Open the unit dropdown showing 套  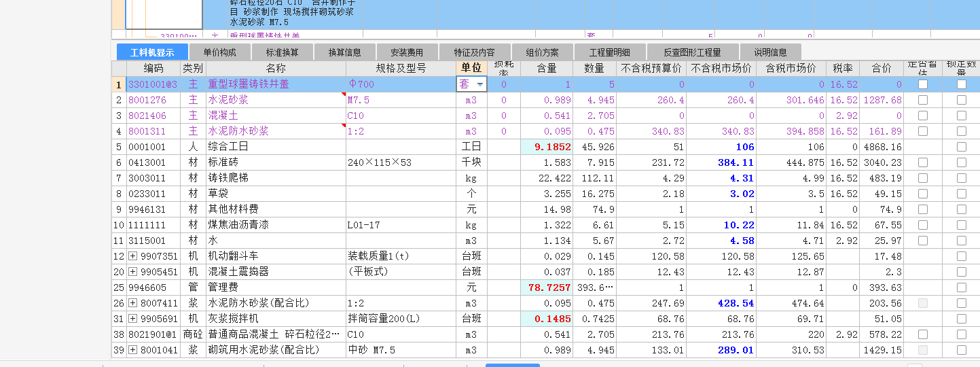tap(480, 84)
